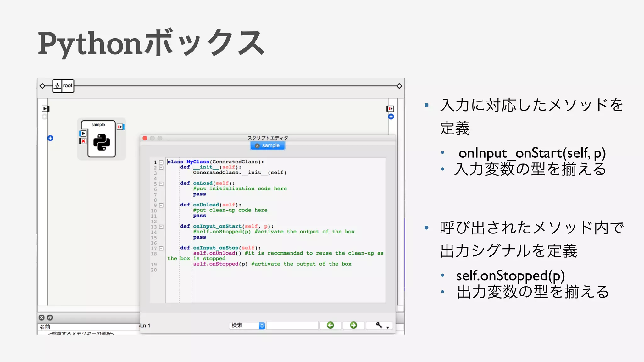Image resolution: width=644 pixels, height=362 pixels.
Task: Click the diagram onStart input on left edge
Action: 45,109
